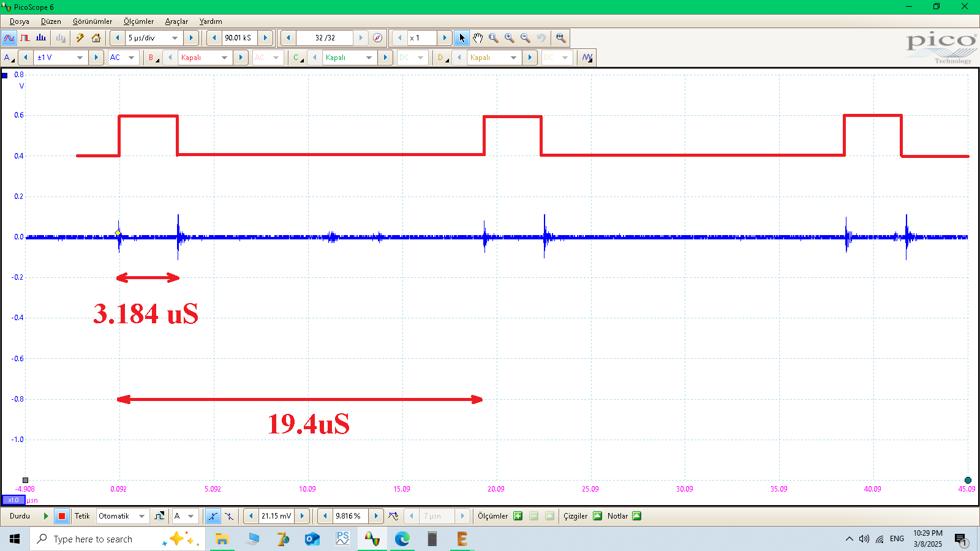Viewport: 980px width, 551px height.
Task: Open Outlook from taskbar
Action: point(312,539)
